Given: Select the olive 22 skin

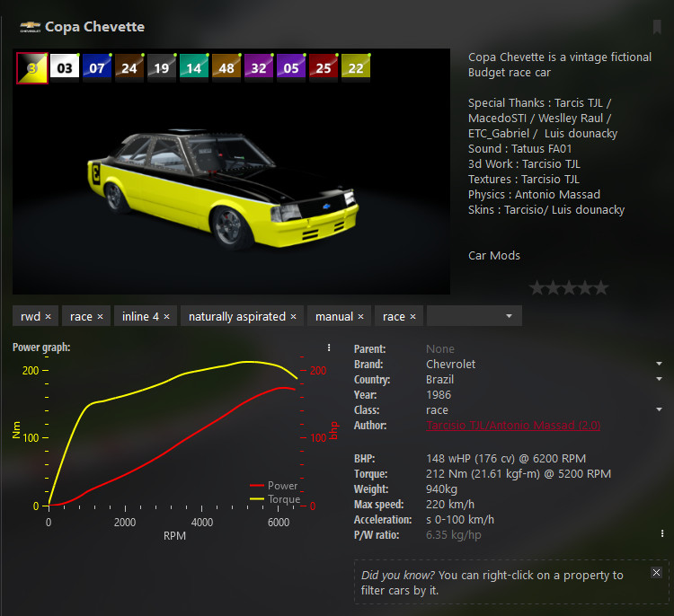Looking at the screenshot, I should [356, 67].
